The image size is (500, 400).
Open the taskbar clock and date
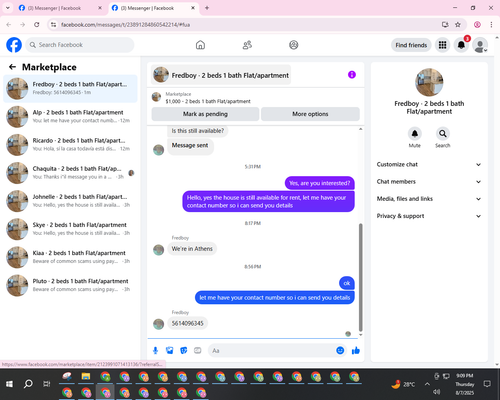465,384
